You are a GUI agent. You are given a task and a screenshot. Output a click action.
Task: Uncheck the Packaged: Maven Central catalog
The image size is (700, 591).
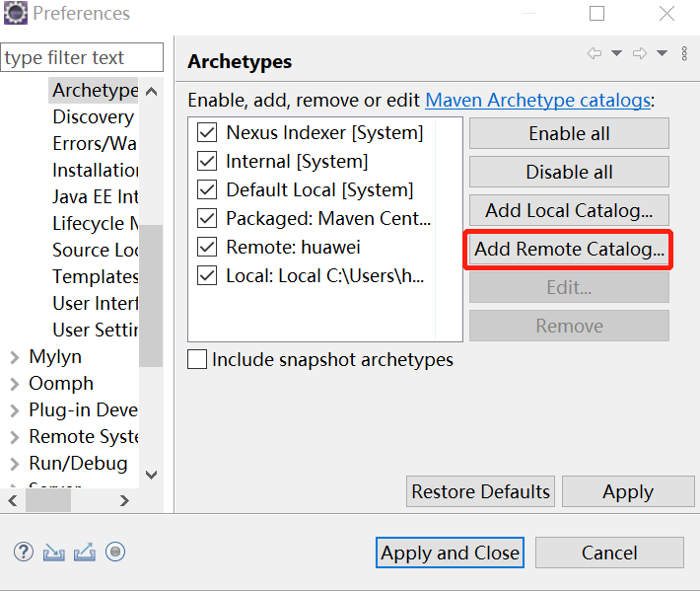pyautogui.click(x=207, y=218)
